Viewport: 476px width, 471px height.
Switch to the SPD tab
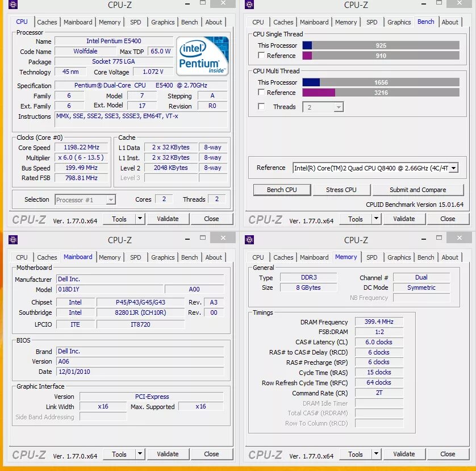[136, 22]
